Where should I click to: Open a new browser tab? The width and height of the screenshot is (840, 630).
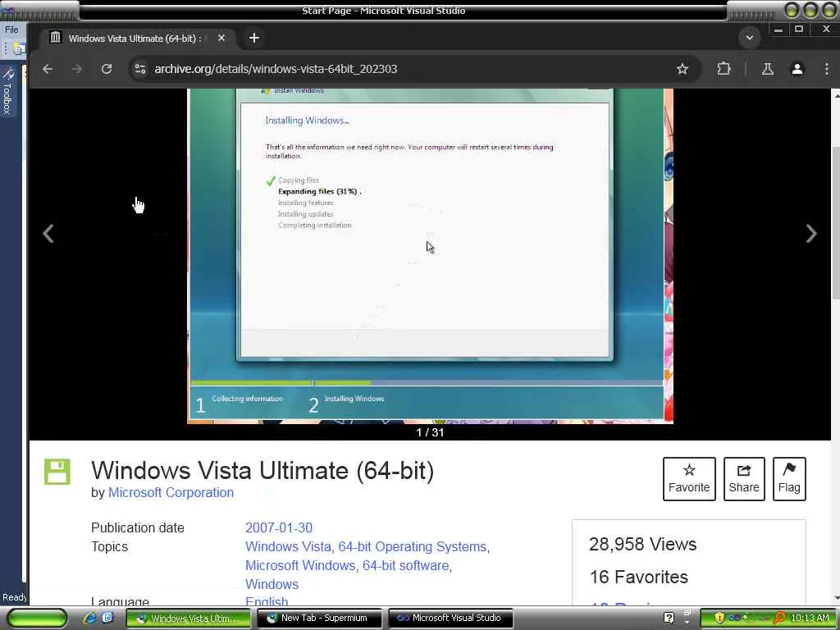point(254,38)
